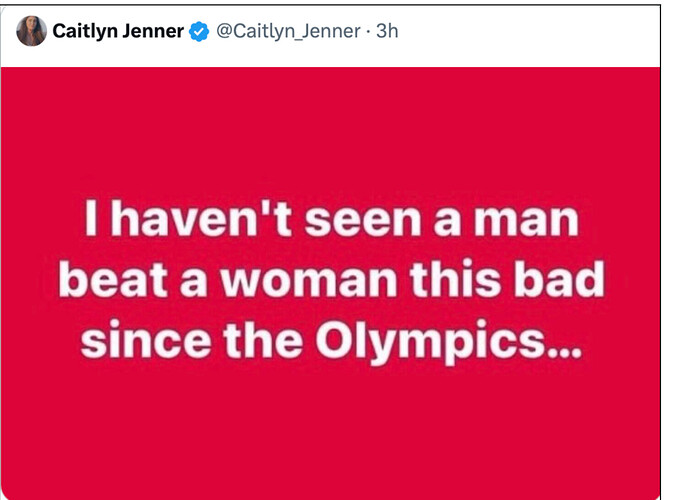The image size is (676, 500).
Task: Visit the @Caitlyn_Jenner handle link
Action: 288,31
